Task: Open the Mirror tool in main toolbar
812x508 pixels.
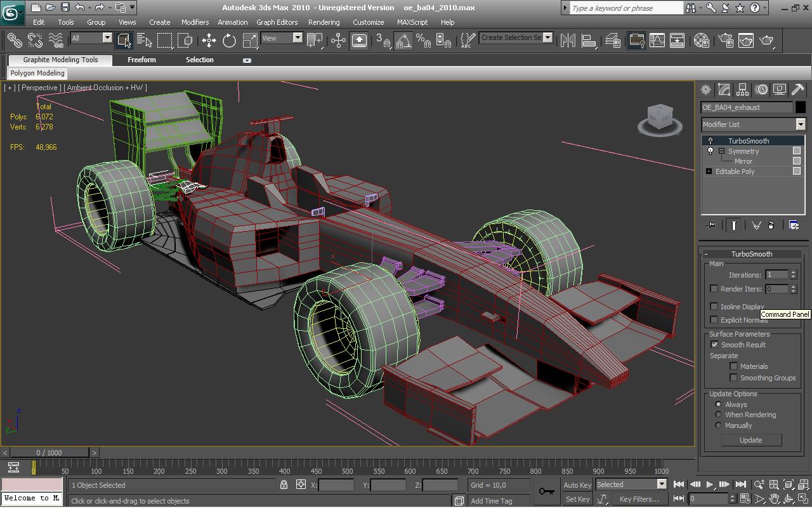Action: [568, 41]
